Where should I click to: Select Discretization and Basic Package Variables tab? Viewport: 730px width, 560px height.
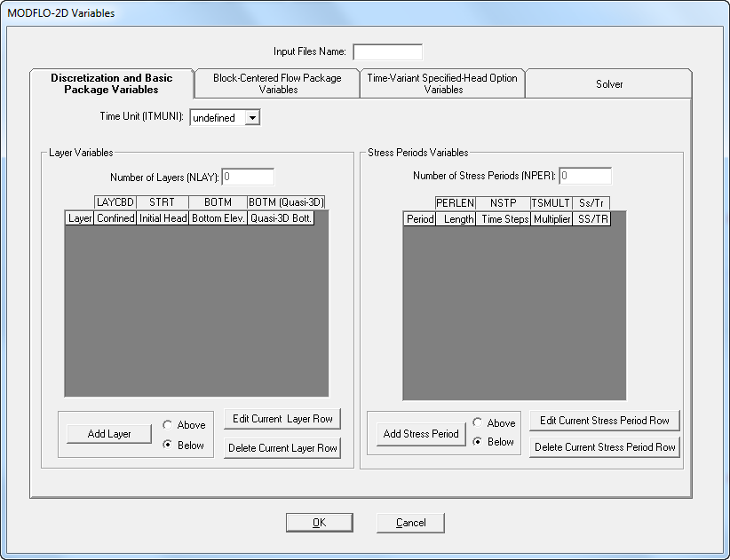pos(112,83)
